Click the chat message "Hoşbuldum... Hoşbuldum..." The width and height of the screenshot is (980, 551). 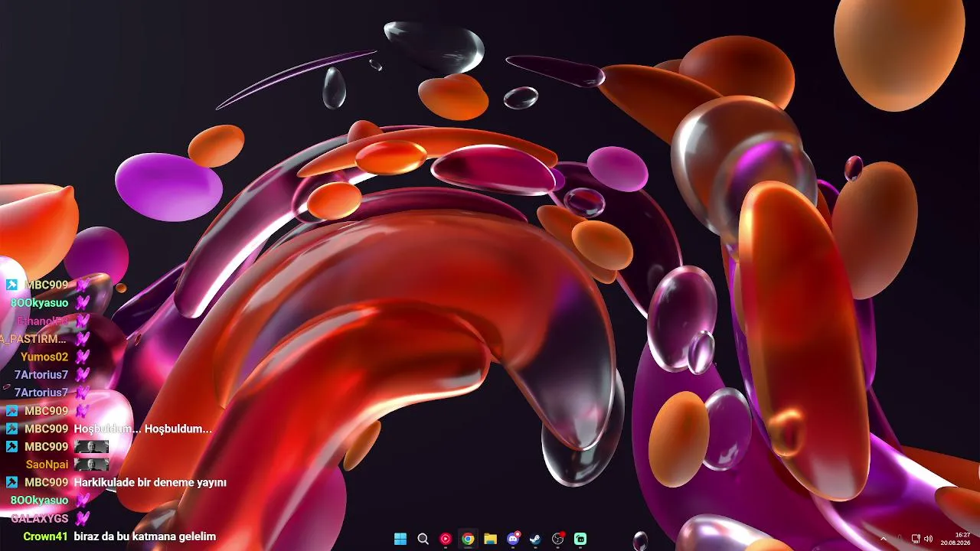coord(142,429)
